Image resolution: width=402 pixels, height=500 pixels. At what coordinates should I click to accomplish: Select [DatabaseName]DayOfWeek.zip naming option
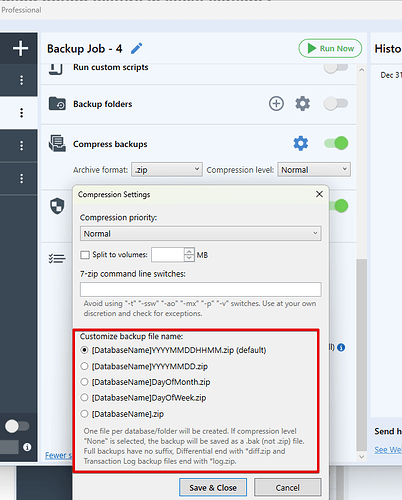(84, 398)
